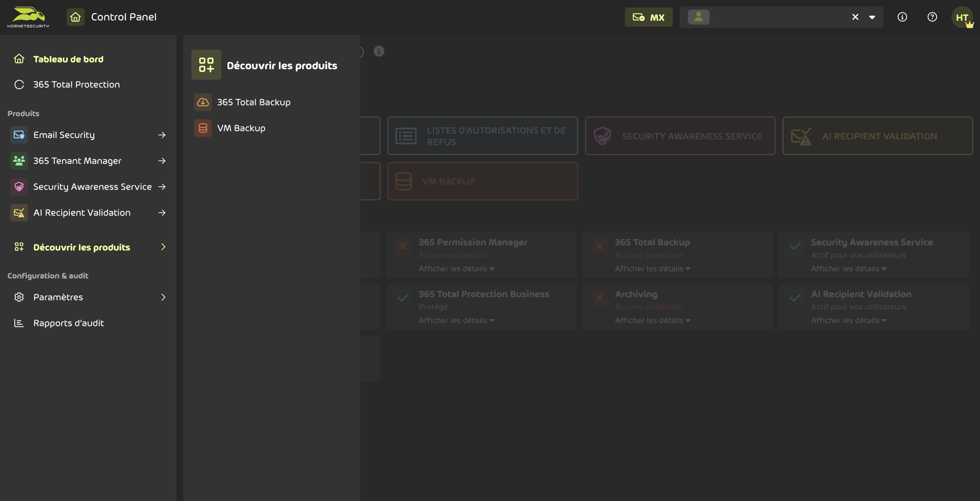Show details for 365 Permission Manager
The height and width of the screenshot is (501, 980).
[456, 269]
